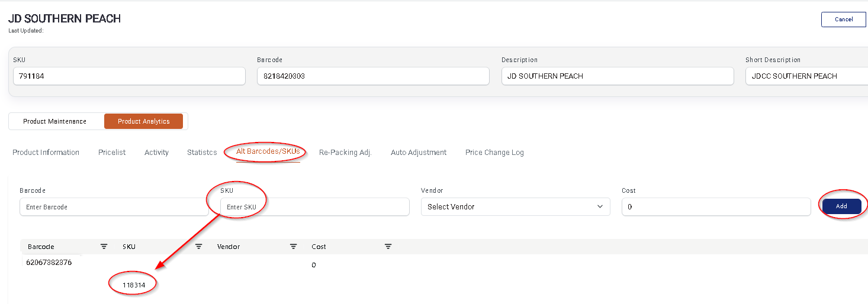Screen dimensions: 868x304
Task: Click the Cost input field
Action: point(716,206)
